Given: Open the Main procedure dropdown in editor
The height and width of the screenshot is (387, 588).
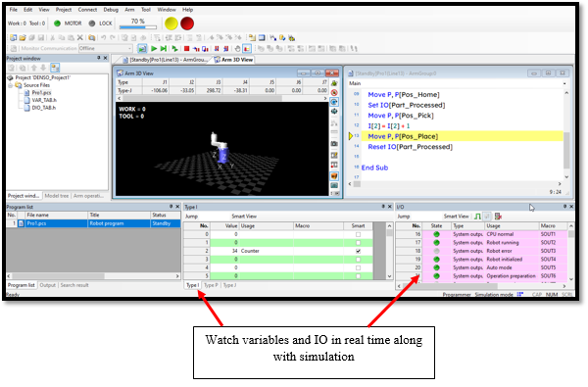Looking at the screenshot, I should [564, 83].
